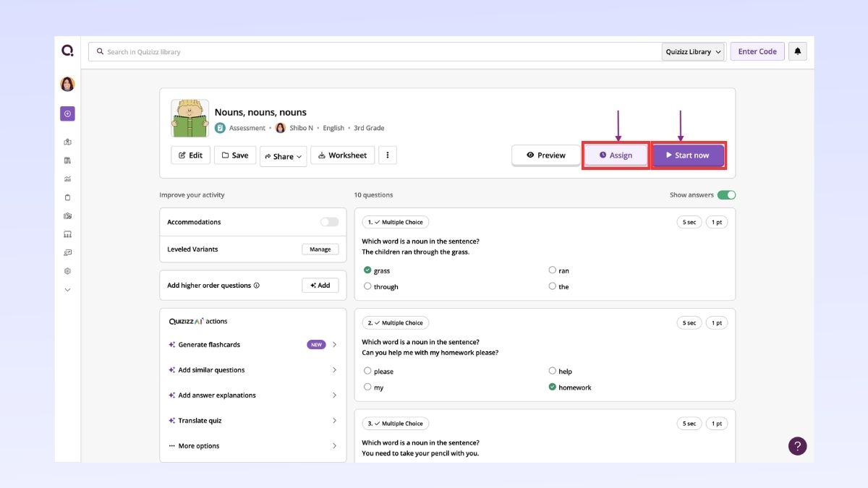Open the Quizizz Library dropdown
868x488 pixels.
693,52
